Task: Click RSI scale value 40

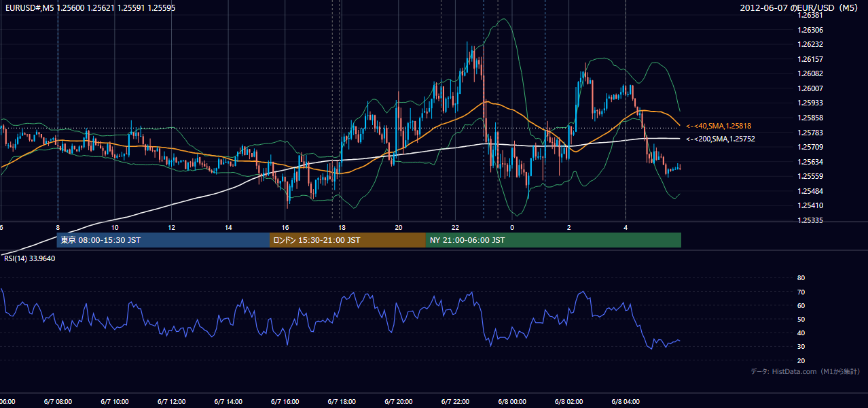Action: tap(801, 333)
